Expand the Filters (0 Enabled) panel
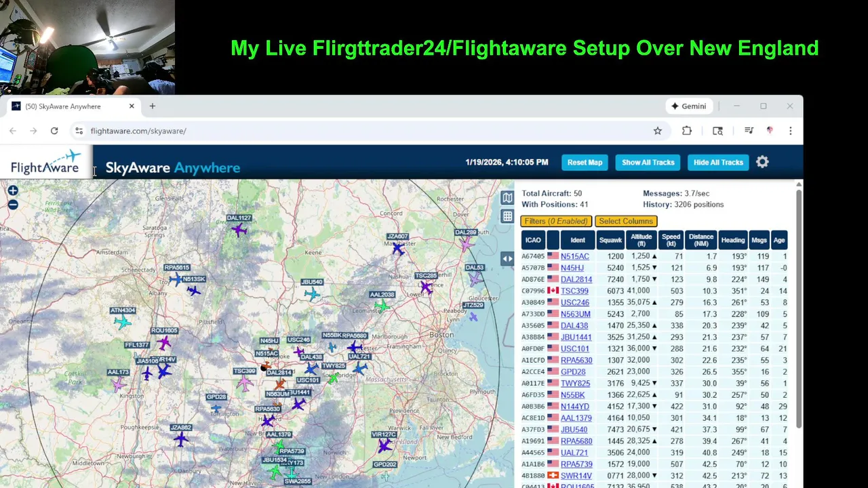This screenshot has height=488, width=868. pos(556,221)
